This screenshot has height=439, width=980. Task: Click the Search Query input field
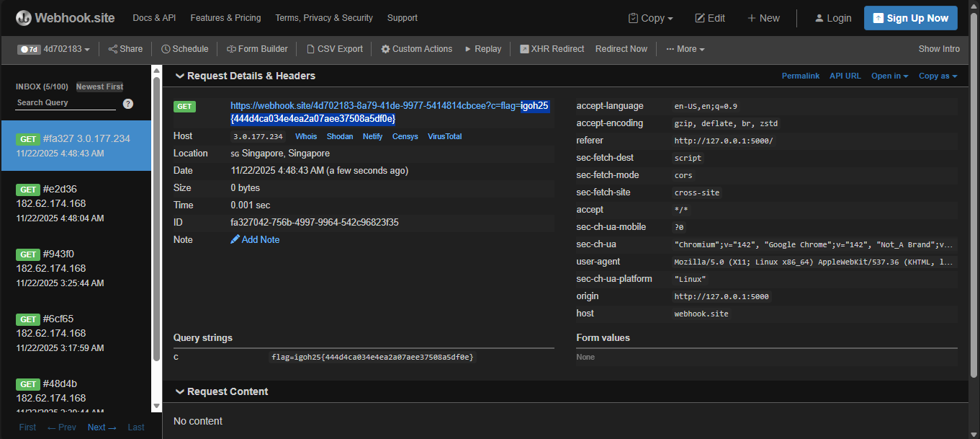click(x=65, y=103)
